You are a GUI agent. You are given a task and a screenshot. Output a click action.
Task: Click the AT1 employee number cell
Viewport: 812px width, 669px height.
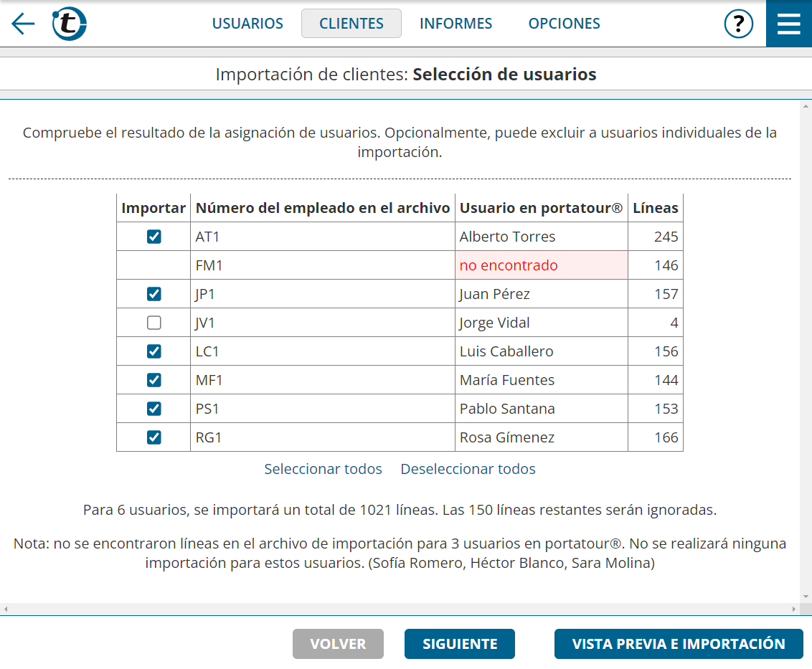coord(323,237)
